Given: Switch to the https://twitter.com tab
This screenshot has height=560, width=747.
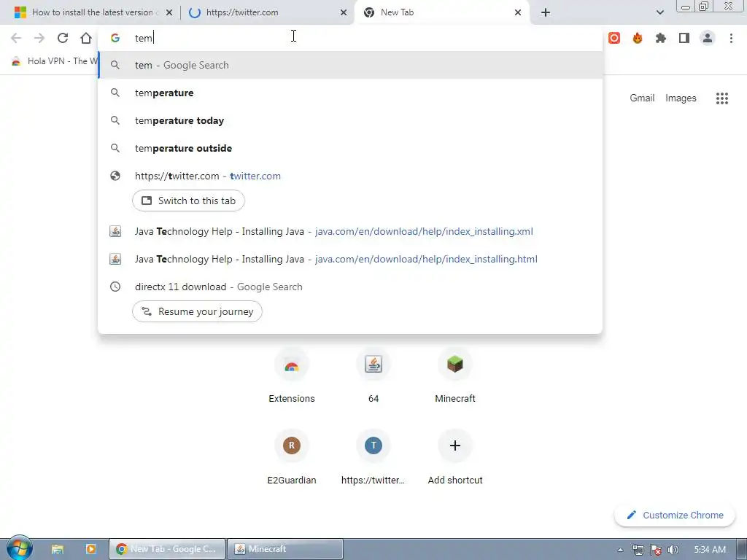Looking at the screenshot, I should [267, 12].
